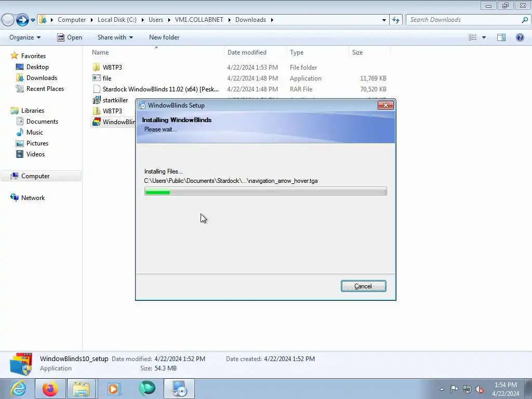Screen dimensions: 532x399
Task: Refresh the Downloads folder view
Action: (x=395, y=20)
